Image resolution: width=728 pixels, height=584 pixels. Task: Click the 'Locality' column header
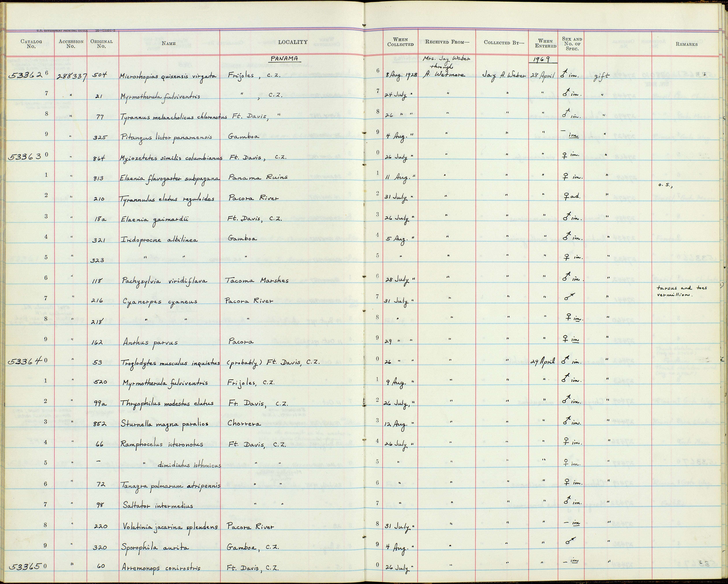point(293,42)
